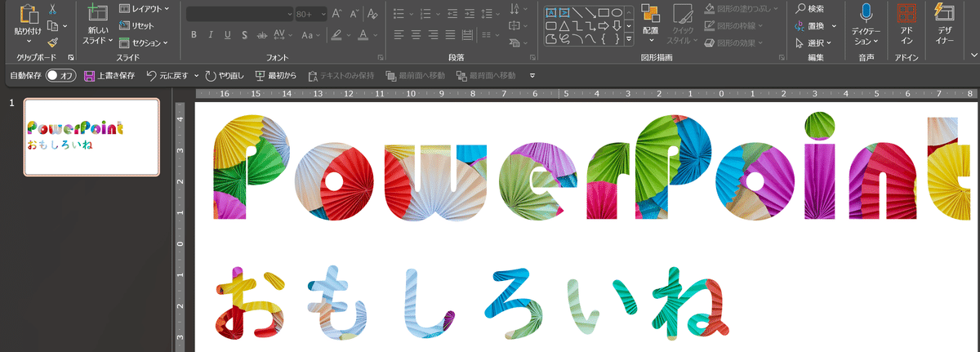Apply the text highlight color pen

point(336,34)
